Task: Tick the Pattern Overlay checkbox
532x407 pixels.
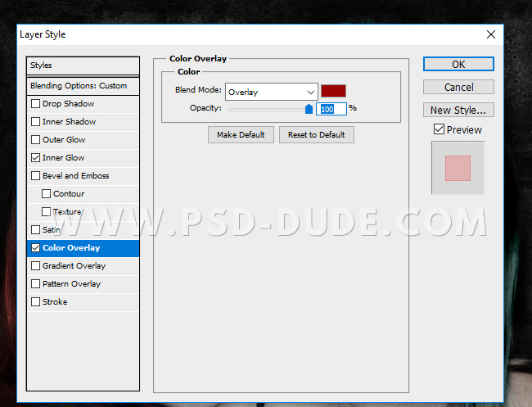Action: pos(36,284)
